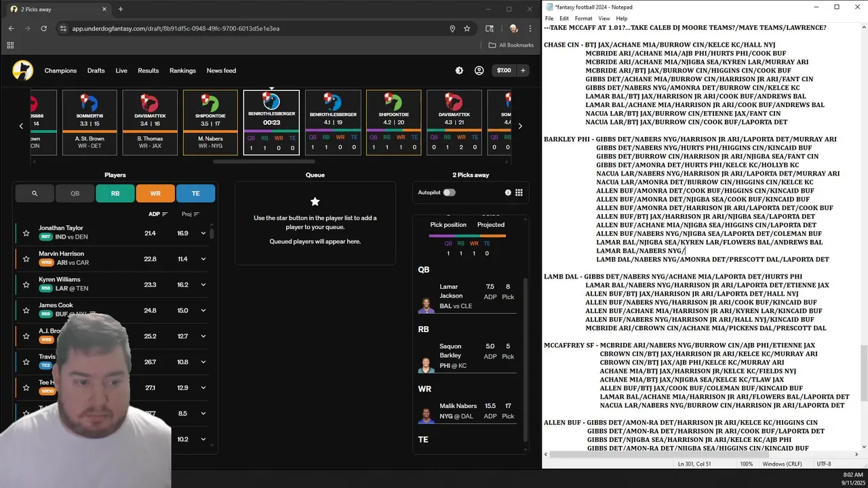This screenshot has width=868, height=488.
Task: Go back in Chrome browser
Action: coord(11,28)
